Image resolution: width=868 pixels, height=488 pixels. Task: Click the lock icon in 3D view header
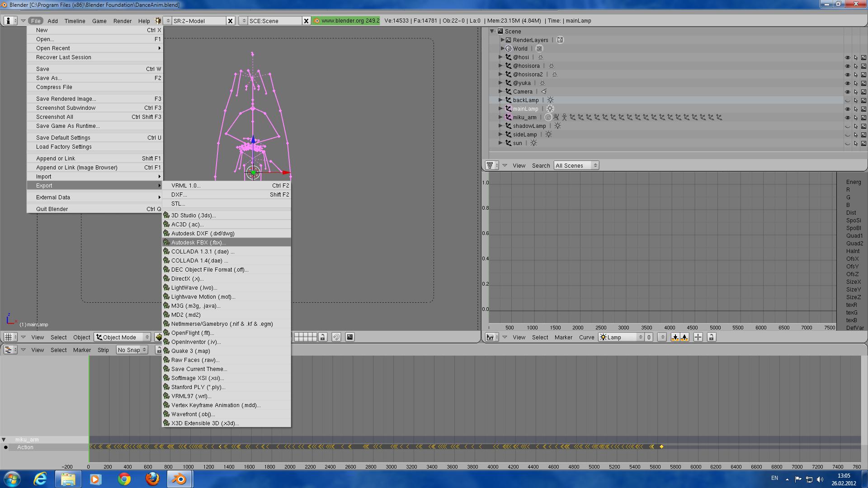[322, 337]
